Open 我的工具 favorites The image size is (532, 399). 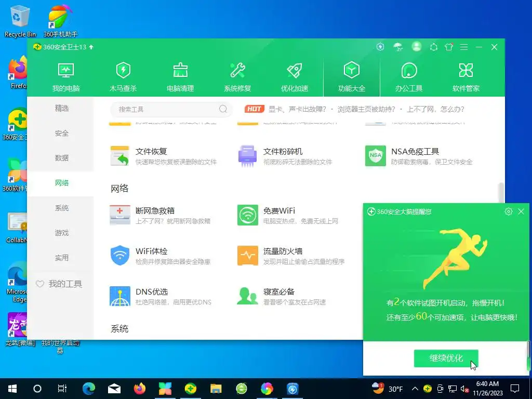pyautogui.click(x=59, y=284)
